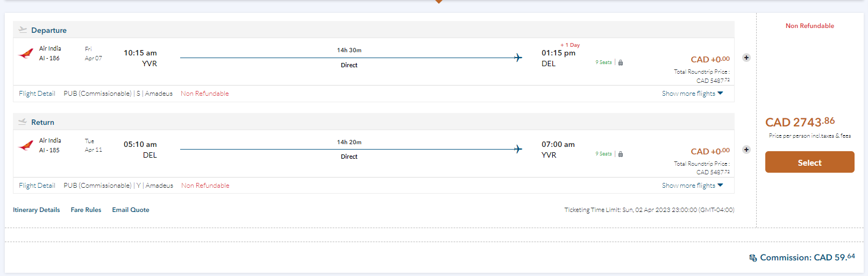Click baggage icon on departure flight row
The height and width of the screenshot is (276, 868).
(621, 63)
